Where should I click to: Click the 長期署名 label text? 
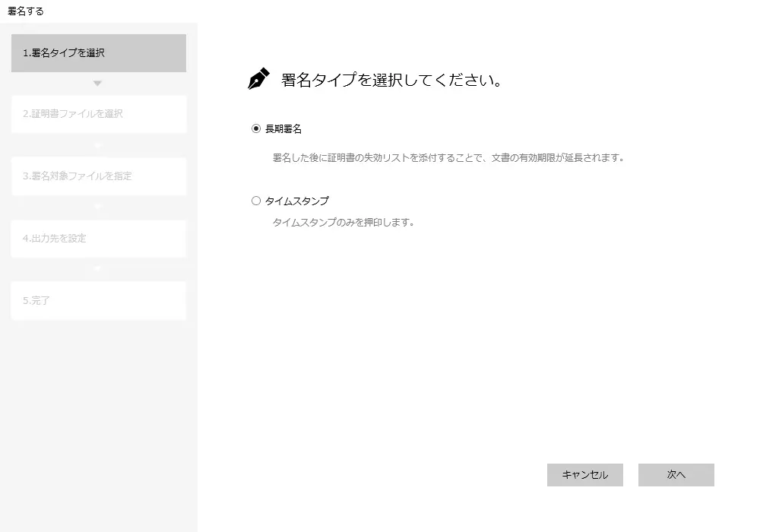(x=283, y=129)
